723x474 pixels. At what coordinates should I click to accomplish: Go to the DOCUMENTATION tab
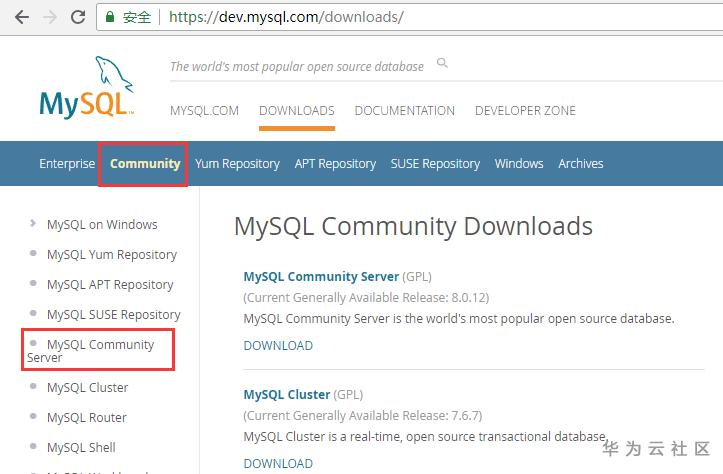(404, 111)
